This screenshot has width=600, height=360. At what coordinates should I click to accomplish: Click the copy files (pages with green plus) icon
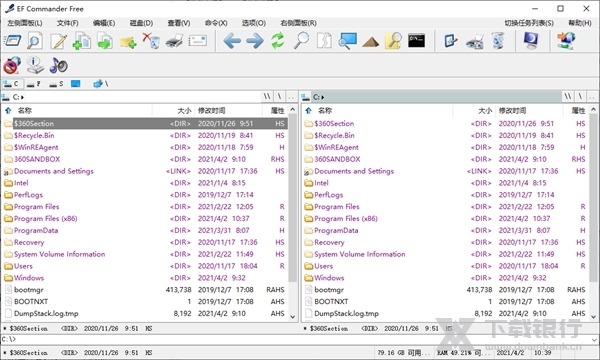[x=82, y=41]
